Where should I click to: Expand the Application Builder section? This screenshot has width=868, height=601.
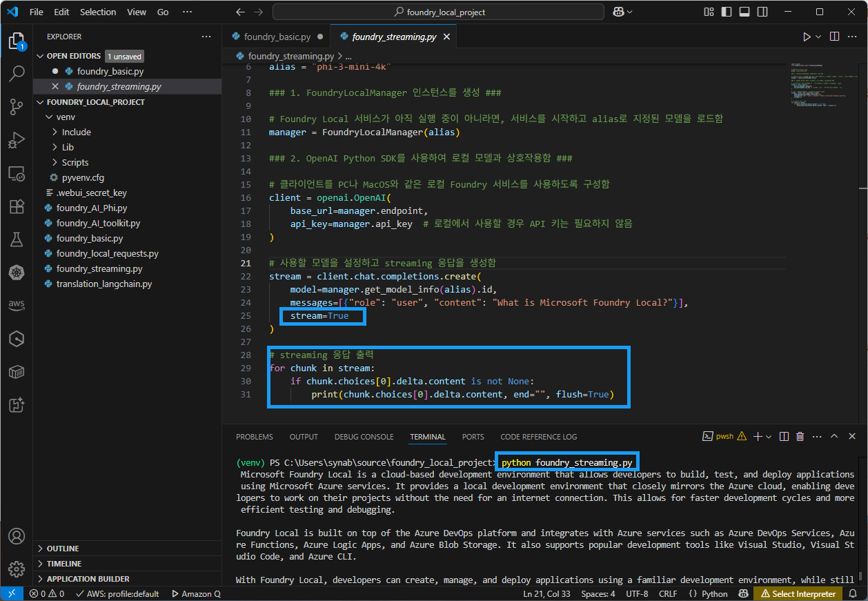(x=127, y=579)
